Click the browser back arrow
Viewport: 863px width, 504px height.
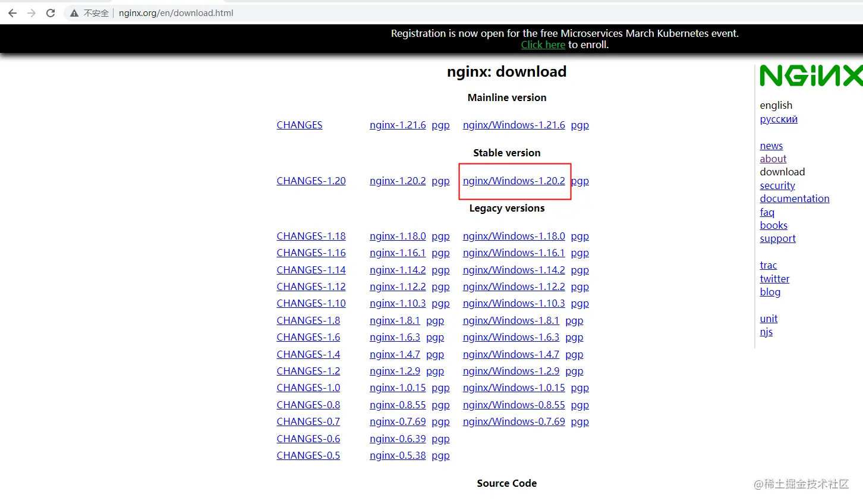[12, 12]
